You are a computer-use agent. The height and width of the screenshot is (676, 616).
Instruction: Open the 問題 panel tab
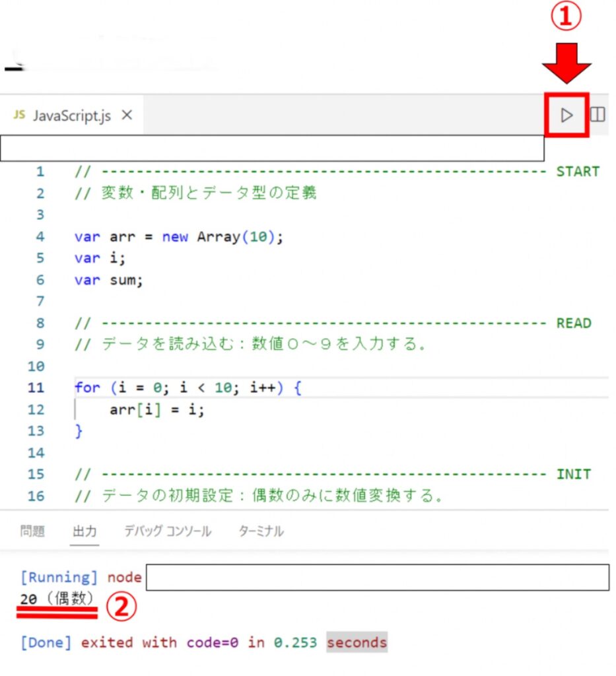(32, 531)
